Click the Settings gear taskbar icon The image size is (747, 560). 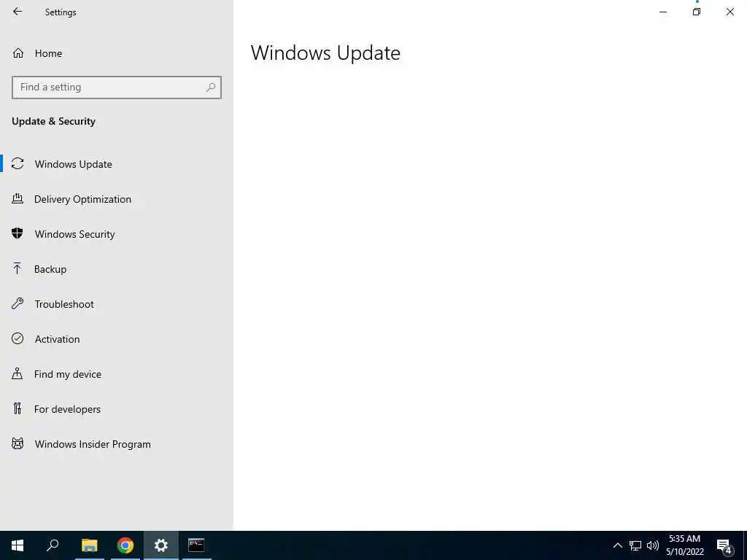161,545
